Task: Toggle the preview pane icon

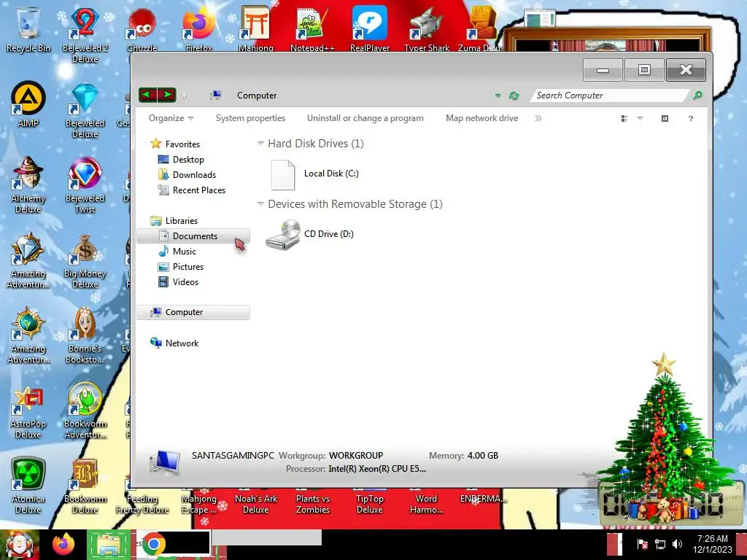Action: (x=665, y=119)
